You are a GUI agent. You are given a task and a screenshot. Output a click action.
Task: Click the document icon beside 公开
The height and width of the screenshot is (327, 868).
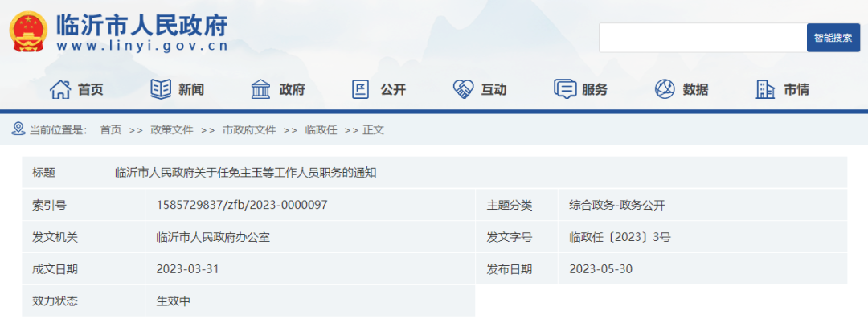coord(361,89)
